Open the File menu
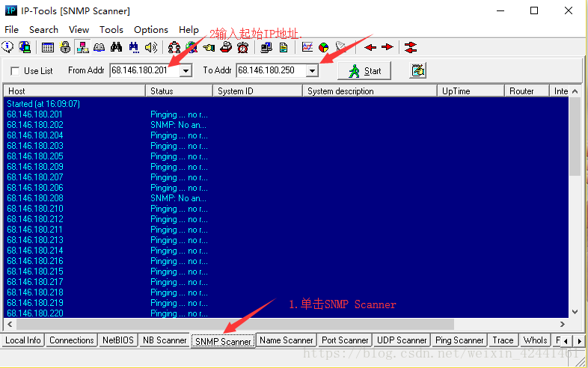The width and height of the screenshot is (588, 368). click(12, 30)
